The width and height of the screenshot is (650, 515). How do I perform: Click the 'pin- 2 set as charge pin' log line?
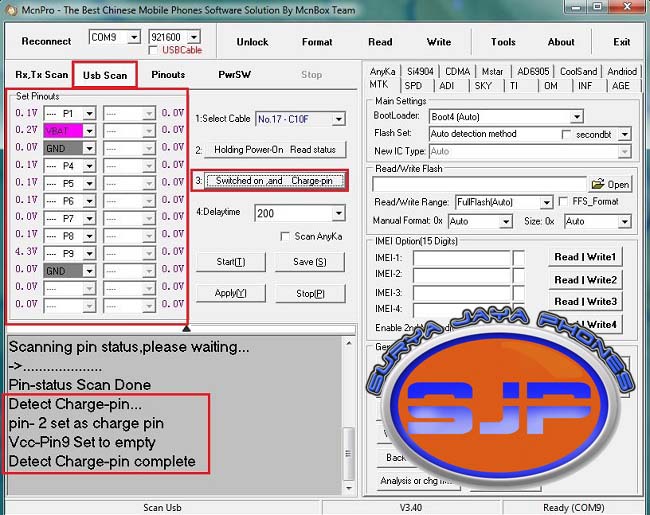click(x=86, y=423)
